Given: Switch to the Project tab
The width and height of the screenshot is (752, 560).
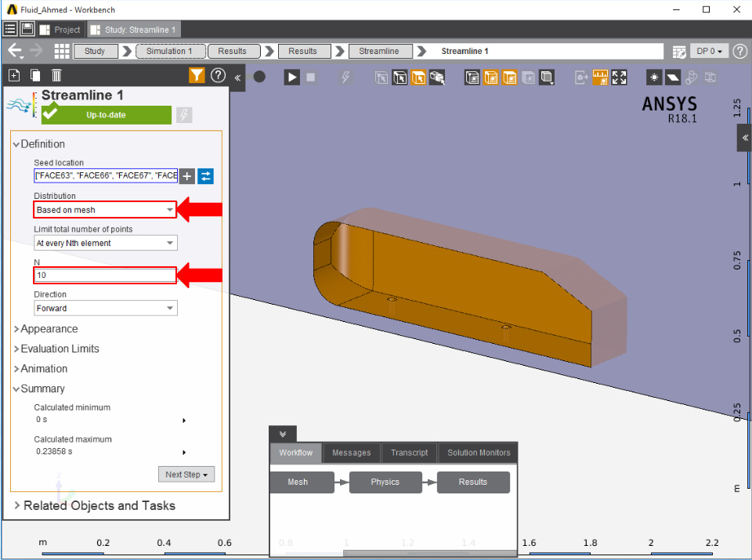Looking at the screenshot, I should pyautogui.click(x=60, y=30).
